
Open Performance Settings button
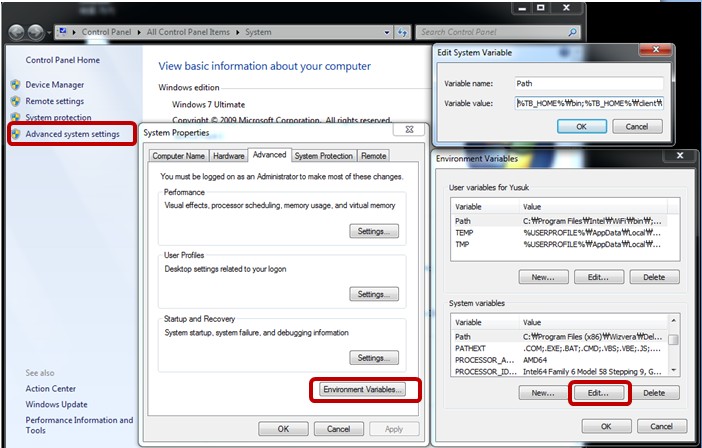pos(373,231)
